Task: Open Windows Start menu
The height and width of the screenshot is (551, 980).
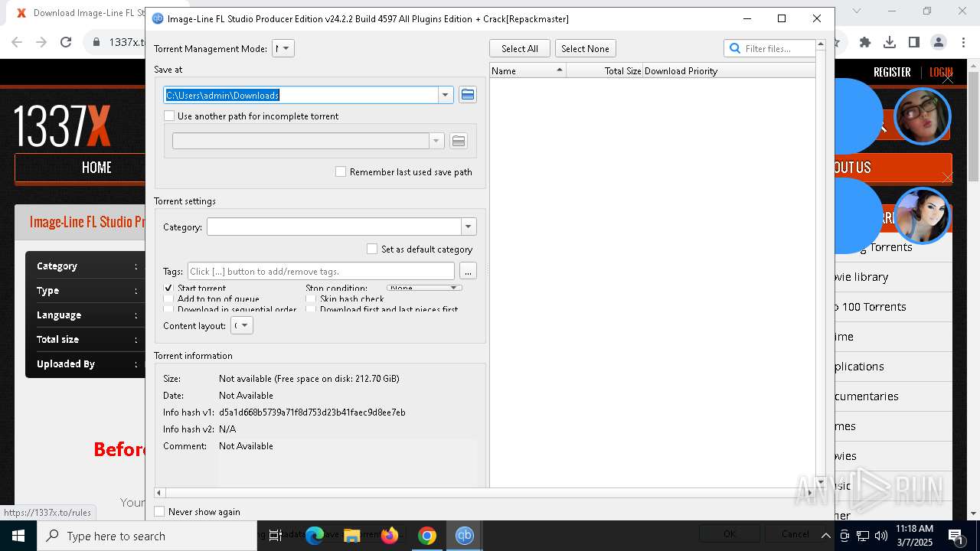Action: [x=18, y=536]
